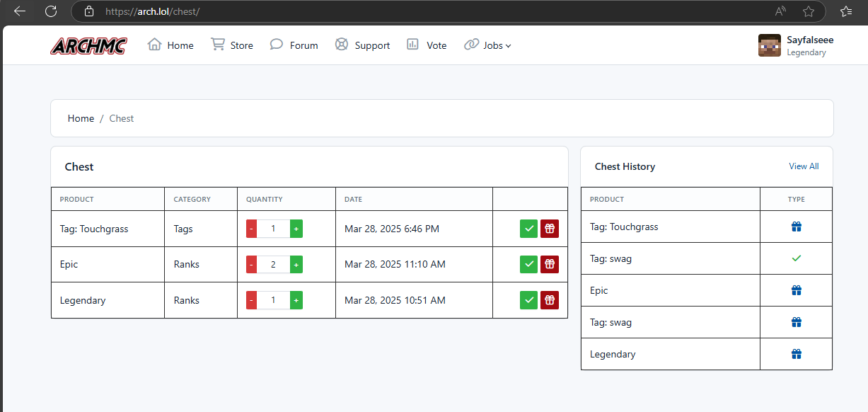Gift the Tag: Touchgrass item using red gift icon
Image resolution: width=868 pixels, height=412 pixels.
[550, 229]
